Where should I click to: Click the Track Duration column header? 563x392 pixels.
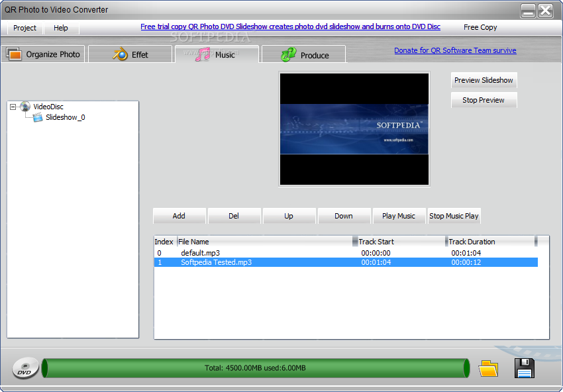pos(491,242)
